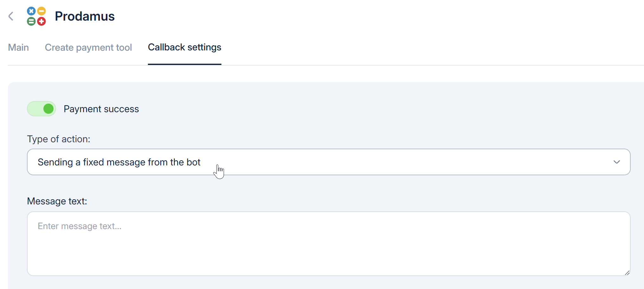644x289 pixels.
Task: Click the Payment success label text
Action: point(101,109)
